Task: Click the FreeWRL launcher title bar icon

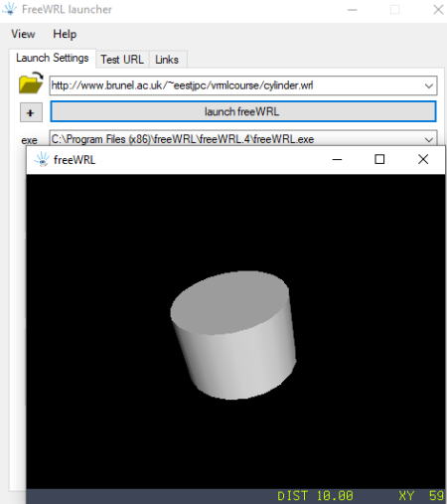Action: click(x=10, y=9)
